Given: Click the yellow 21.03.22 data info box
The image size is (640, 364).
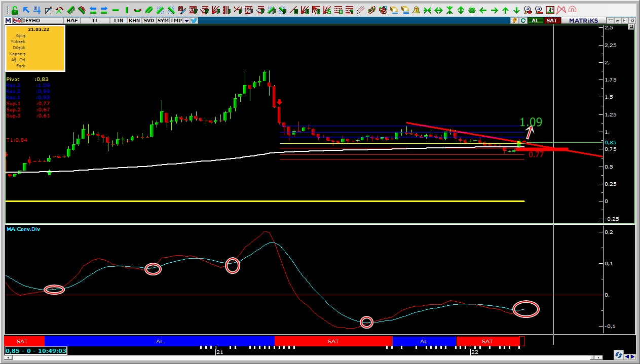Looking at the screenshot, I should [x=35, y=48].
